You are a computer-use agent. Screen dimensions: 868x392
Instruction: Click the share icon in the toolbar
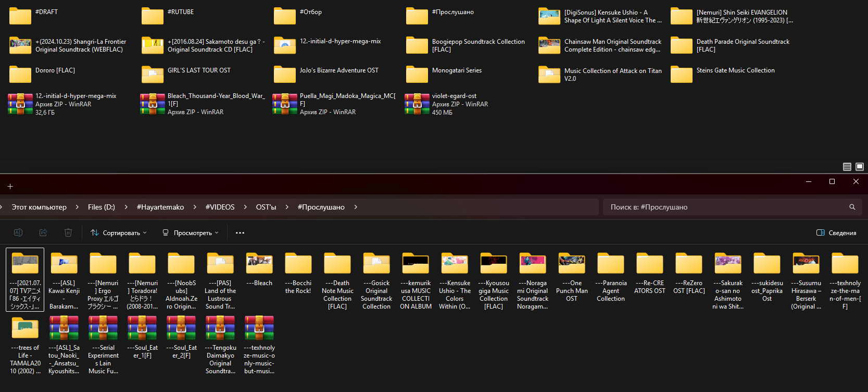pyautogui.click(x=43, y=232)
